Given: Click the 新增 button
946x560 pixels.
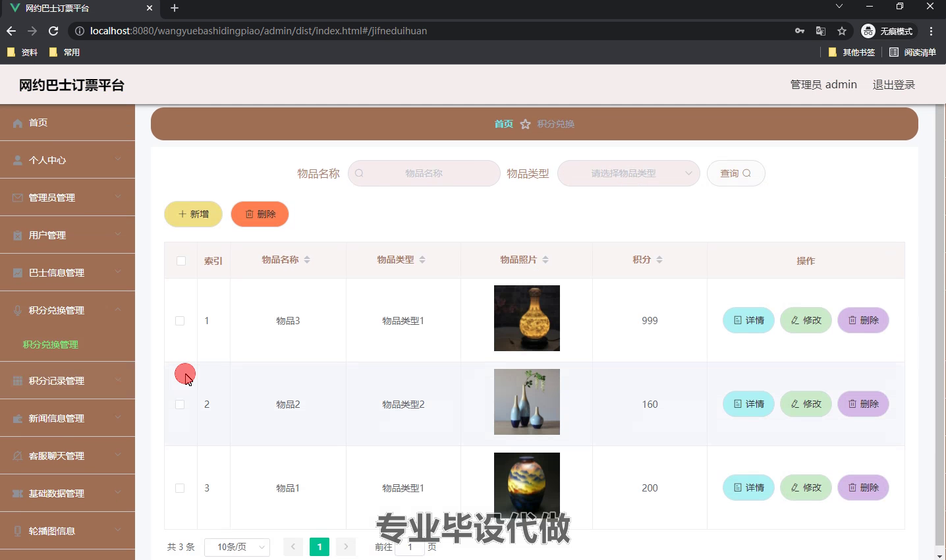Looking at the screenshot, I should click(x=193, y=214).
